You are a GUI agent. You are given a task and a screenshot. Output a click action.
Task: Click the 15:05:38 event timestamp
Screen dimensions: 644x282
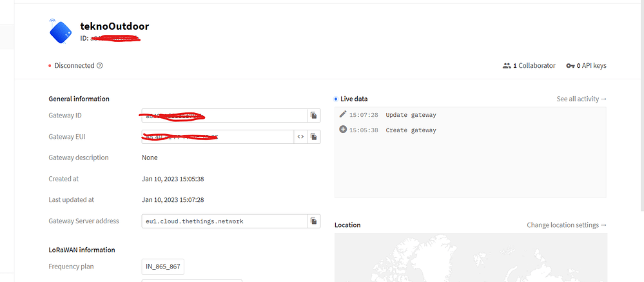click(x=364, y=130)
